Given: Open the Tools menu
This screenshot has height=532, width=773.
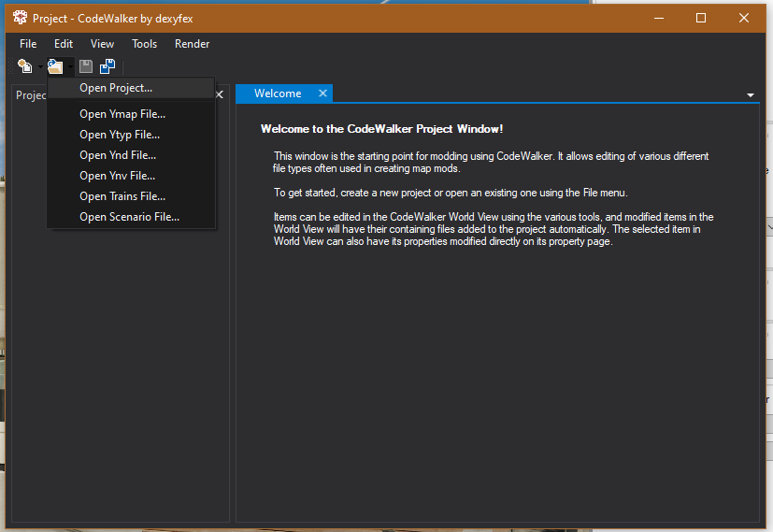Looking at the screenshot, I should pos(145,44).
